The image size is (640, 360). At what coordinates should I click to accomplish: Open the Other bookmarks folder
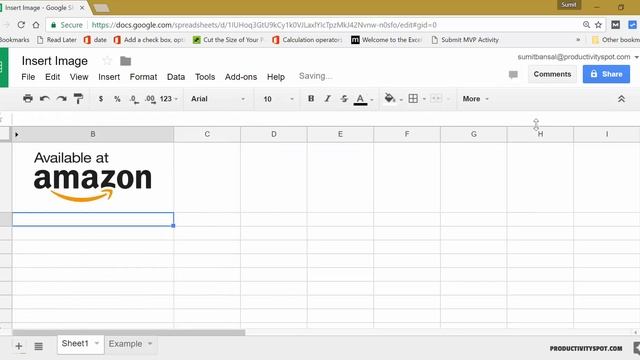point(616,40)
